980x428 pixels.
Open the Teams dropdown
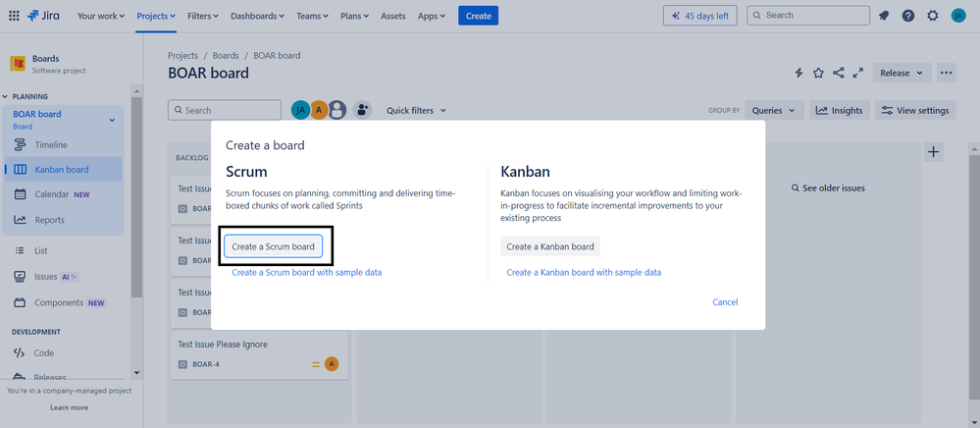314,17
